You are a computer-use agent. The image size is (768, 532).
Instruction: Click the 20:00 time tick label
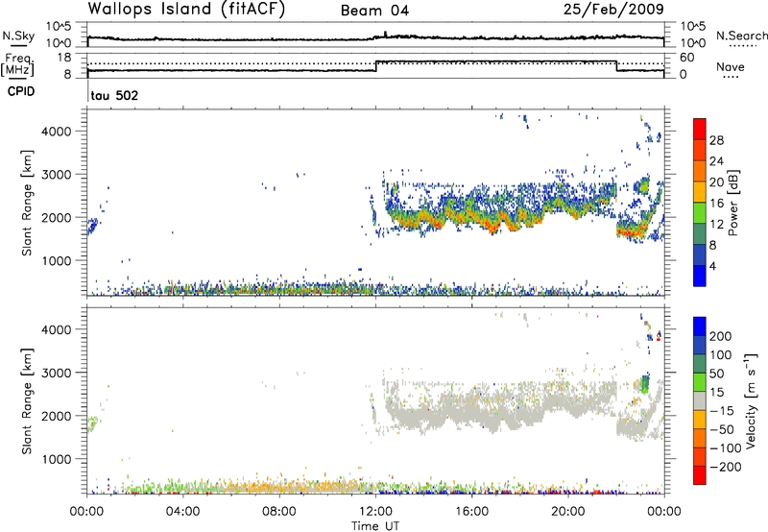(567, 512)
